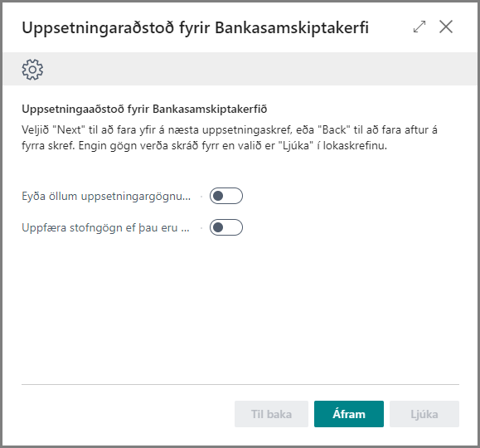Viewport: 480px width, 448px height.
Task: Click the Veljið instruction paragraph text
Action: click(x=230, y=138)
